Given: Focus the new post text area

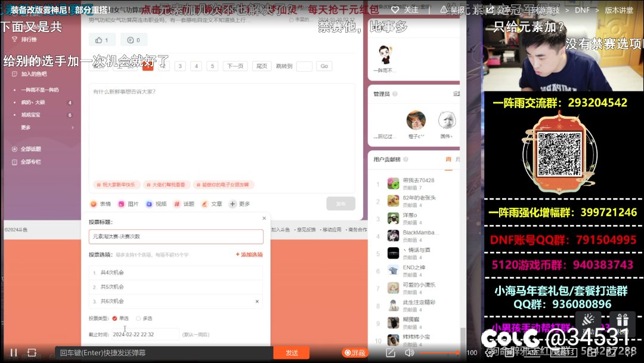Looking at the screenshot, I should click(222, 131).
